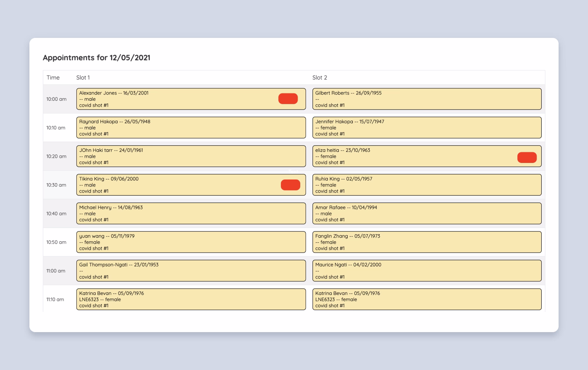Screen dimensions: 588x370
Task: Open eliza heitia appointment card
Action: point(427,156)
